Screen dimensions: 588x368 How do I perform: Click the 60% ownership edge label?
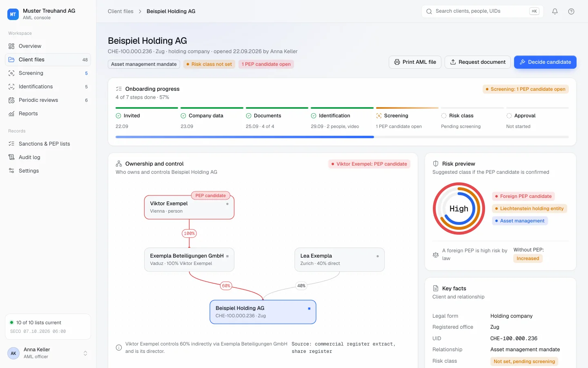click(226, 286)
